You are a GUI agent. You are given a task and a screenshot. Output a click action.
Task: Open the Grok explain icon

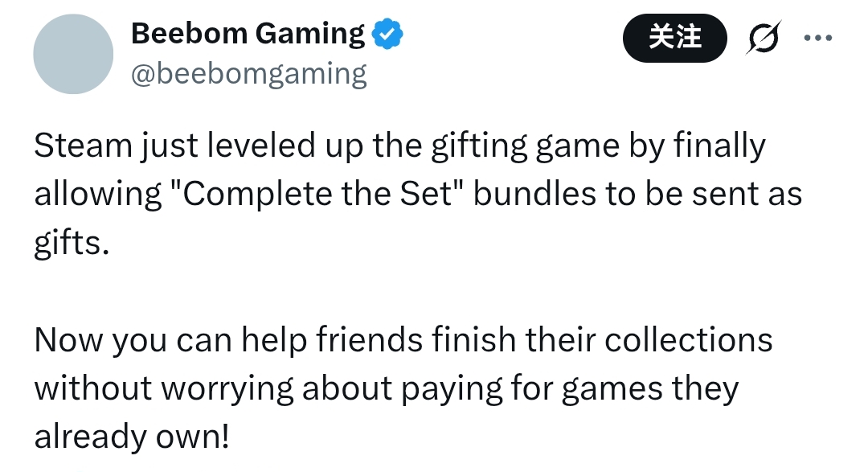point(763,38)
